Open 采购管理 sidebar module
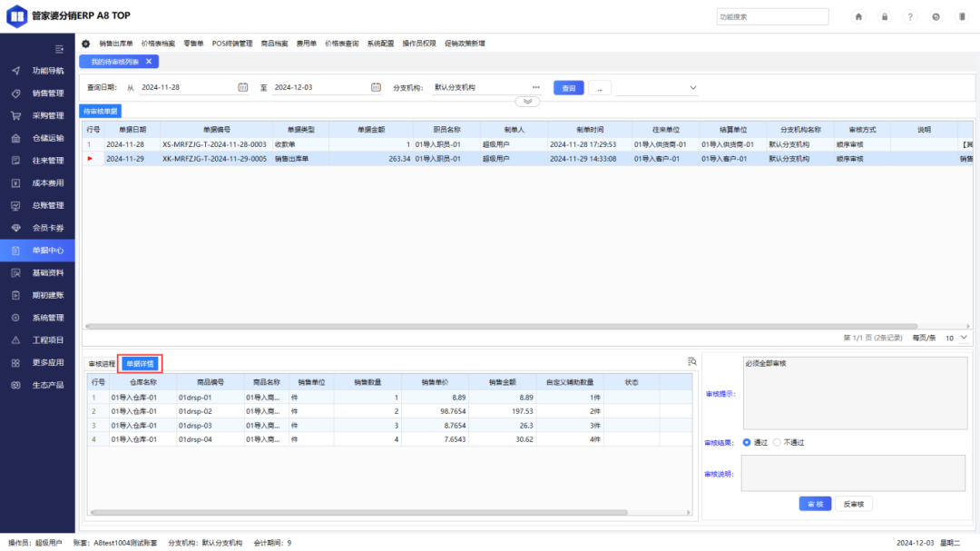Screen dimensions: 980x551 (x=37, y=115)
